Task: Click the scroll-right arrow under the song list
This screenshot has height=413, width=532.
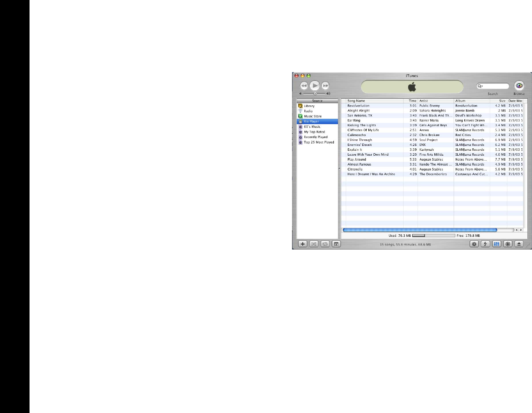Action: 521,230
